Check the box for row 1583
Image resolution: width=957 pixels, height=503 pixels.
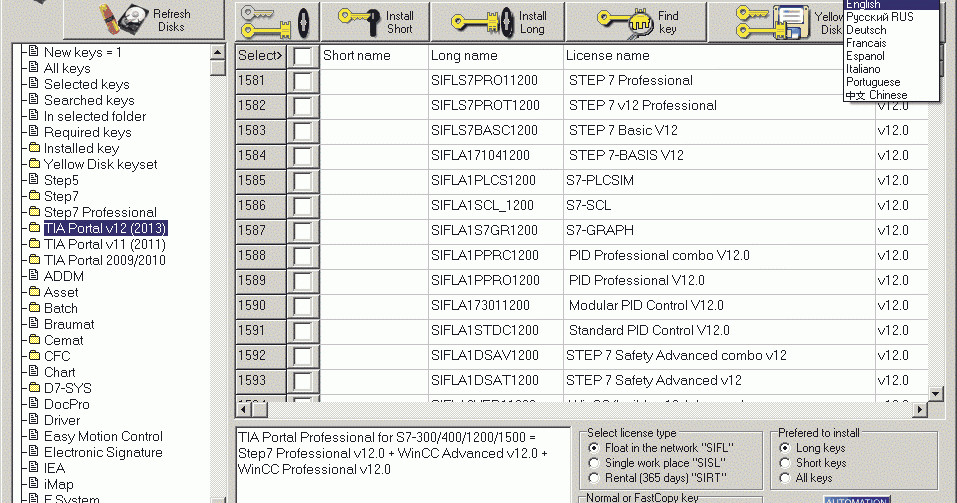[x=303, y=131]
